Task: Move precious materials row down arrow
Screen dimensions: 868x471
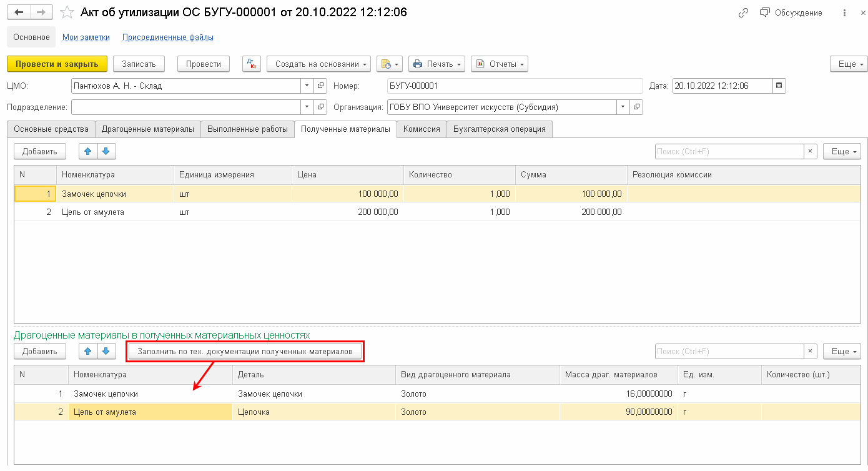Action: [106, 352]
